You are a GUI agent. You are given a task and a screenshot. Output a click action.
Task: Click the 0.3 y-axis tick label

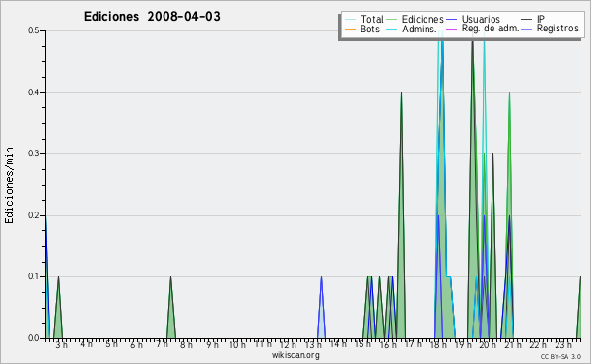click(33, 153)
